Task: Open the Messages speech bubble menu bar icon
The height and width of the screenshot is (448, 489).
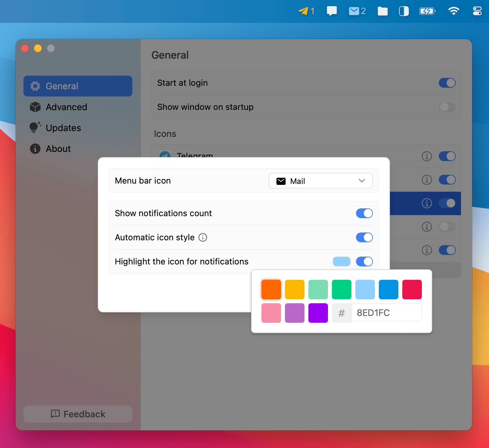Action: click(332, 11)
